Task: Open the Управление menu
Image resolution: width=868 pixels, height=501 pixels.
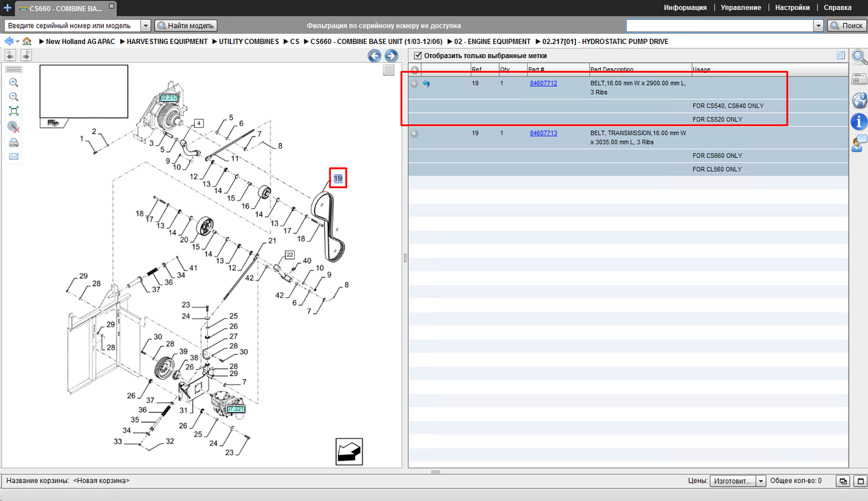Action: pos(741,8)
